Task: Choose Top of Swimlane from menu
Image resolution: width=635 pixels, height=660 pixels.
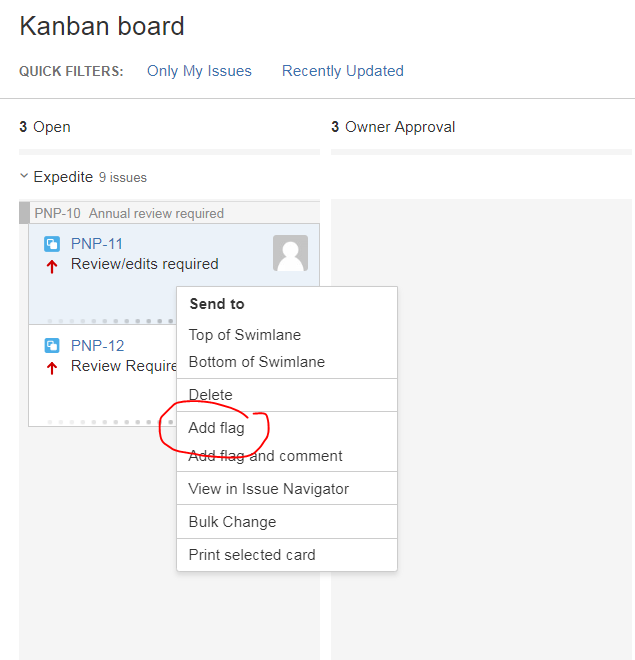Action: point(245,335)
